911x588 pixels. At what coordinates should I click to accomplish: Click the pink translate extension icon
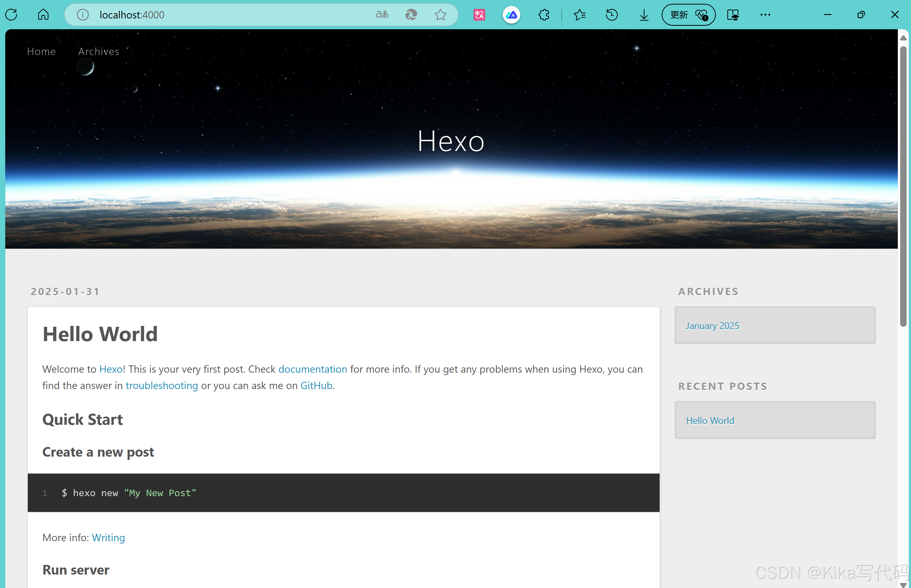tap(479, 15)
